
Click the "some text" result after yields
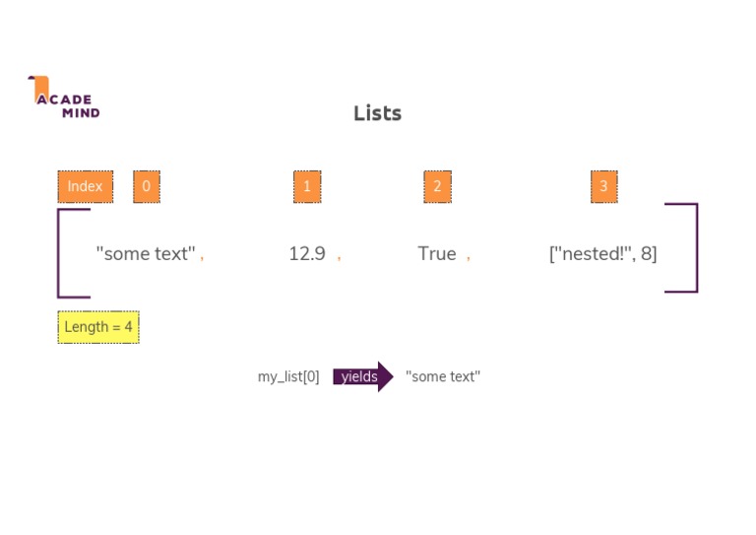pyautogui.click(x=443, y=376)
